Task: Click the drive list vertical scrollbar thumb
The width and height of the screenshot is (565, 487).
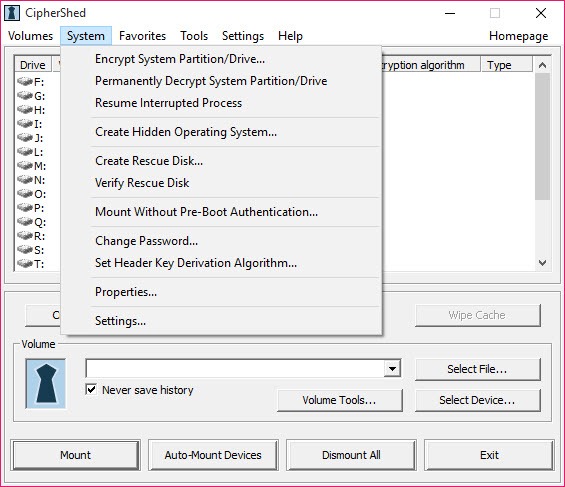Action: point(542,137)
